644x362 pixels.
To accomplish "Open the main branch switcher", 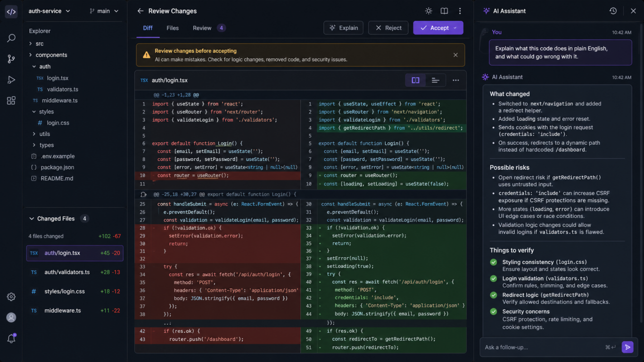I will click(104, 10).
